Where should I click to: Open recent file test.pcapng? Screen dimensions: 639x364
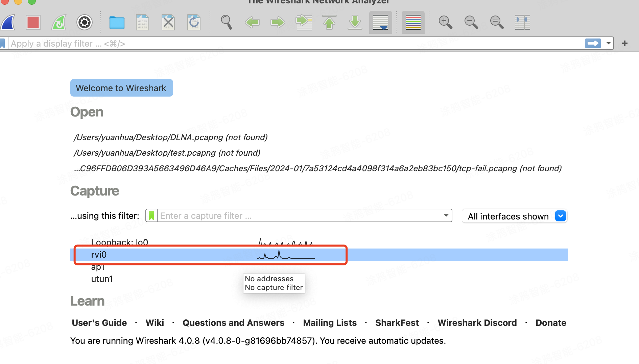(x=167, y=153)
